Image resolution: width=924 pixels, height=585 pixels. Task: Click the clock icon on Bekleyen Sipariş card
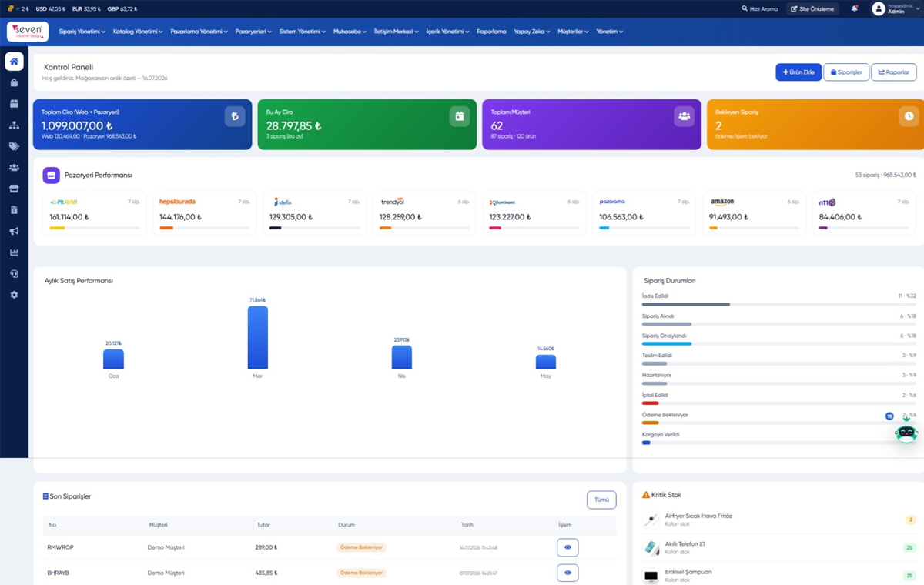point(909,116)
